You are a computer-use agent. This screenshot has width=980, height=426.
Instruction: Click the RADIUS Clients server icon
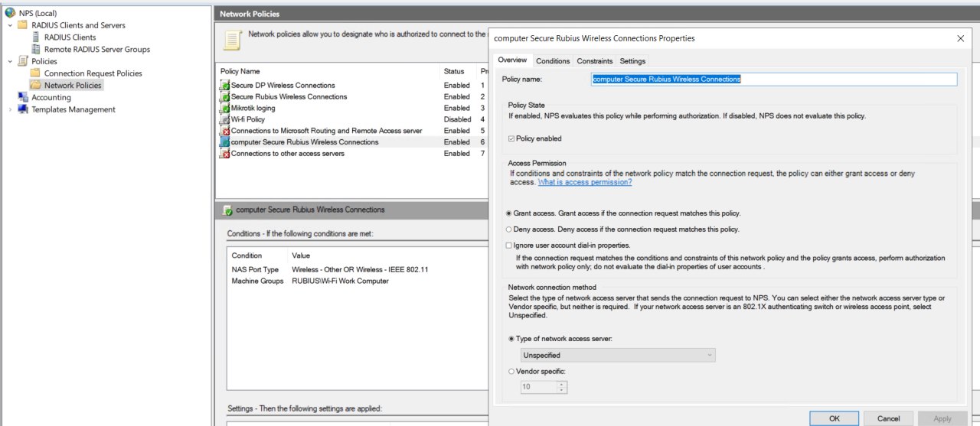(x=36, y=37)
